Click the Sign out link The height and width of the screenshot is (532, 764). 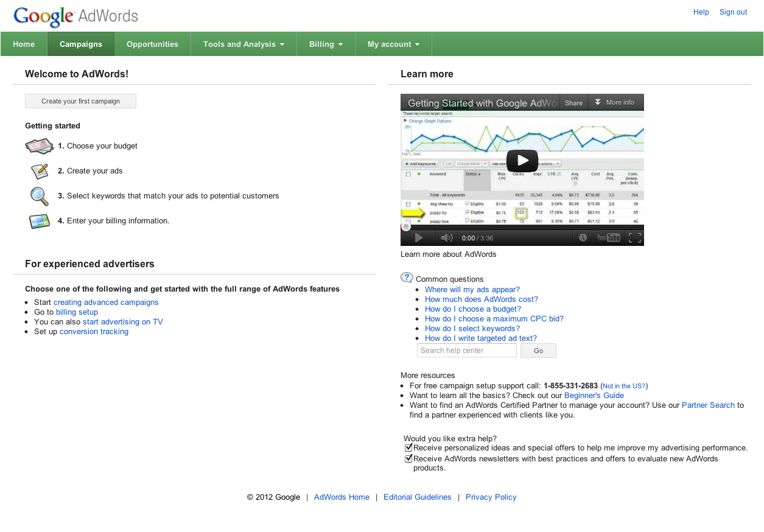(x=733, y=12)
